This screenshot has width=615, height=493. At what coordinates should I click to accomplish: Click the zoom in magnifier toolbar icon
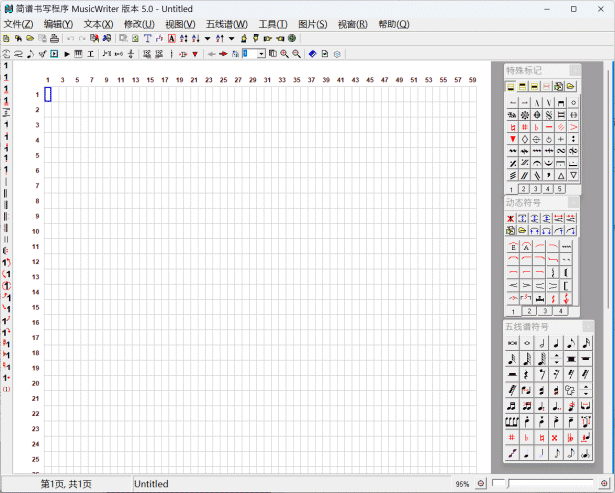coord(285,53)
